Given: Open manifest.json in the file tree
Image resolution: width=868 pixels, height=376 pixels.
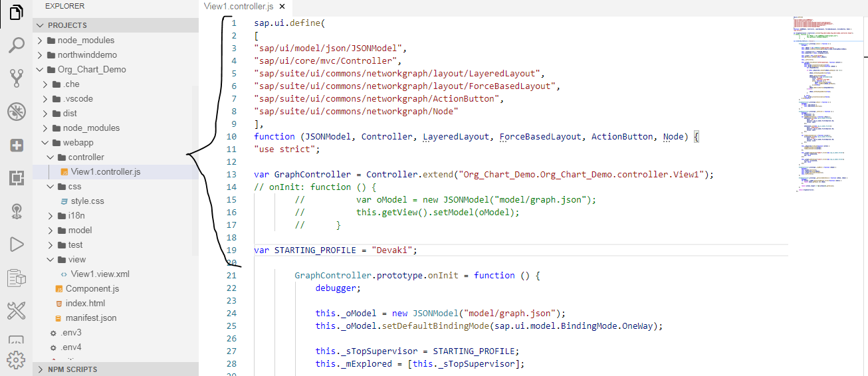Looking at the screenshot, I should coord(90,318).
